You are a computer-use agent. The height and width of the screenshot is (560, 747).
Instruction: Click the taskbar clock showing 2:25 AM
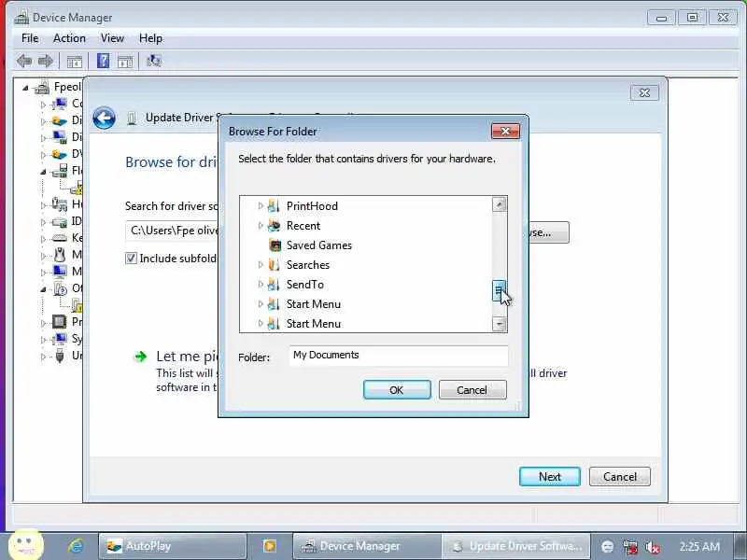(x=699, y=546)
